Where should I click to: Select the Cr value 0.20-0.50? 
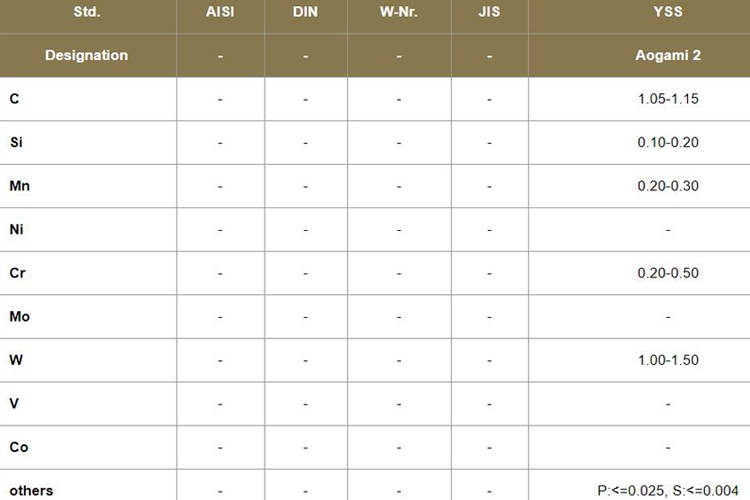(x=668, y=273)
